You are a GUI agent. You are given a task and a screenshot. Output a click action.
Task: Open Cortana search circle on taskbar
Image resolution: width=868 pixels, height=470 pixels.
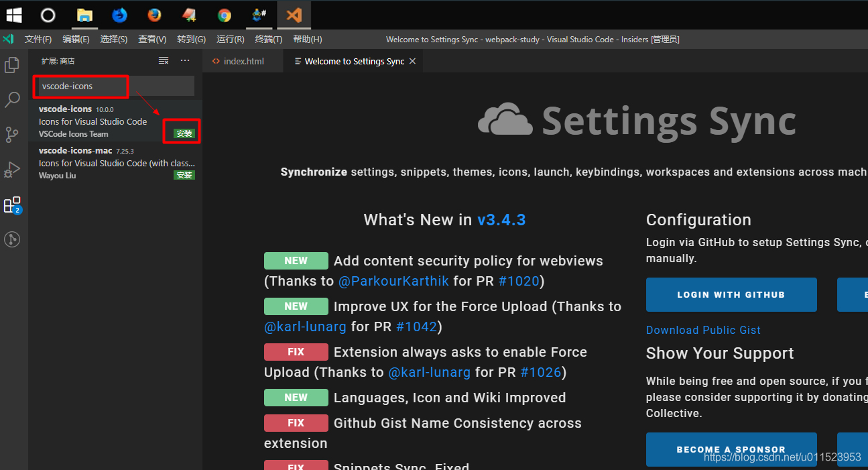pos(48,15)
